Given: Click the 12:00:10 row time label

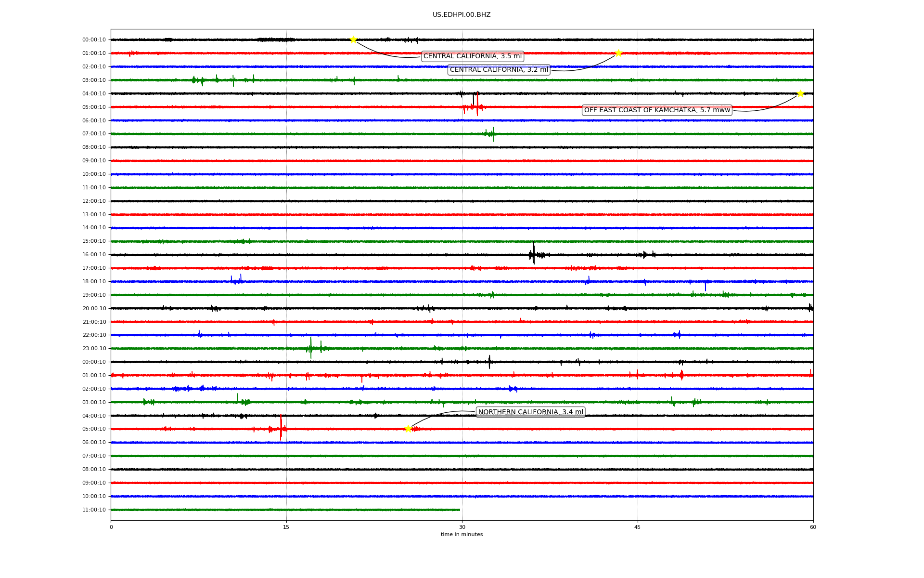Looking at the screenshot, I should pos(94,201).
